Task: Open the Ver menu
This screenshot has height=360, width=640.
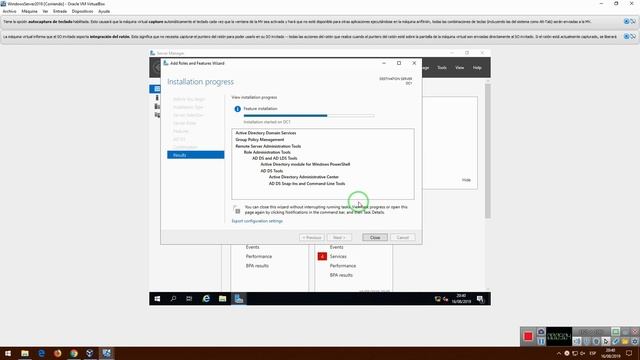Action: (45, 11)
